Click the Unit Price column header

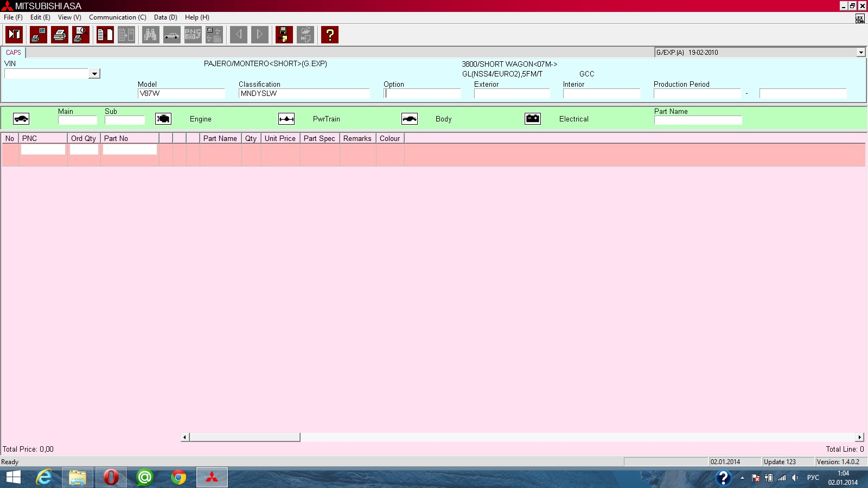[280, 138]
